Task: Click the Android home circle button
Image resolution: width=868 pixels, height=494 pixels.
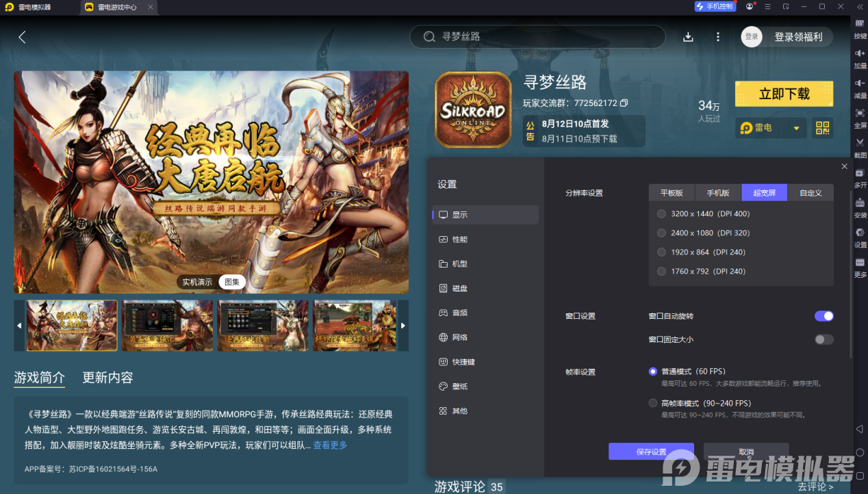Action: tap(860, 452)
